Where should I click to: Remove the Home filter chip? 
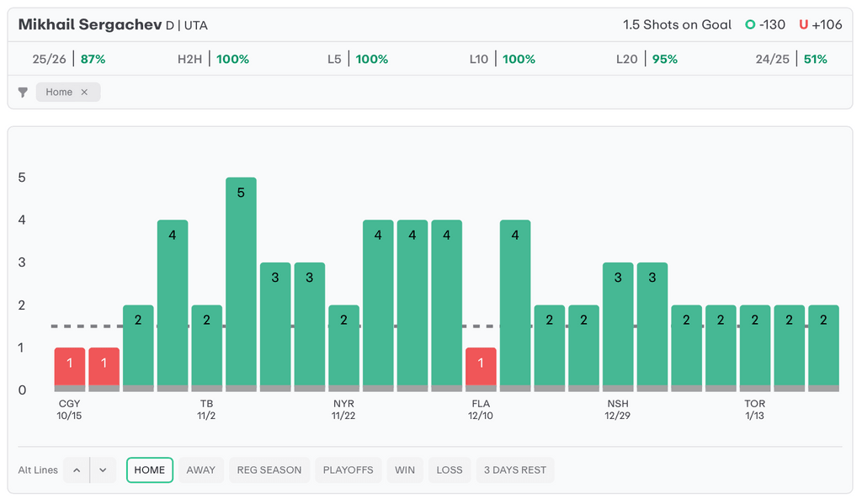pos(84,93)
